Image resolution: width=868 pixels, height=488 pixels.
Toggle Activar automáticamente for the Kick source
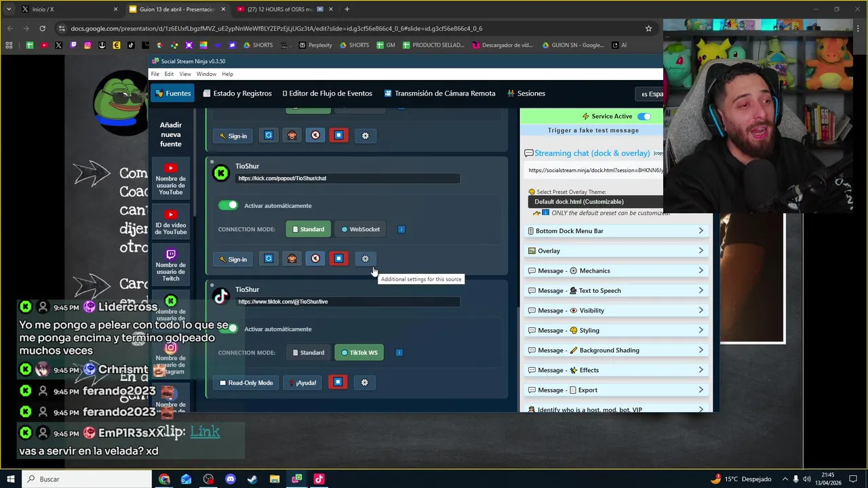pos(229,205)
